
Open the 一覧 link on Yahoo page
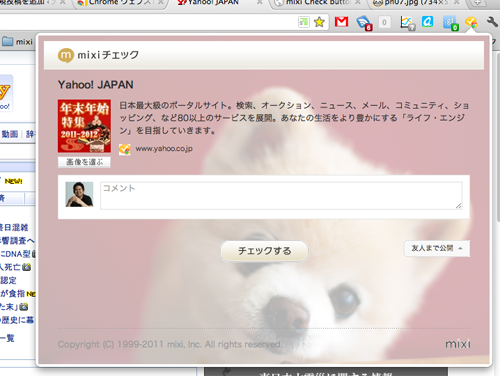7,338
